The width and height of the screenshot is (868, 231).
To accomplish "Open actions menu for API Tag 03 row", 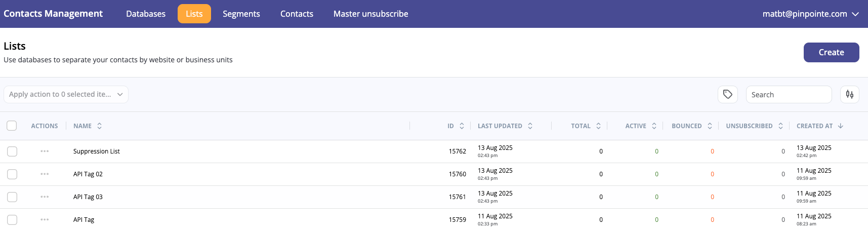I will coord(45,197).
